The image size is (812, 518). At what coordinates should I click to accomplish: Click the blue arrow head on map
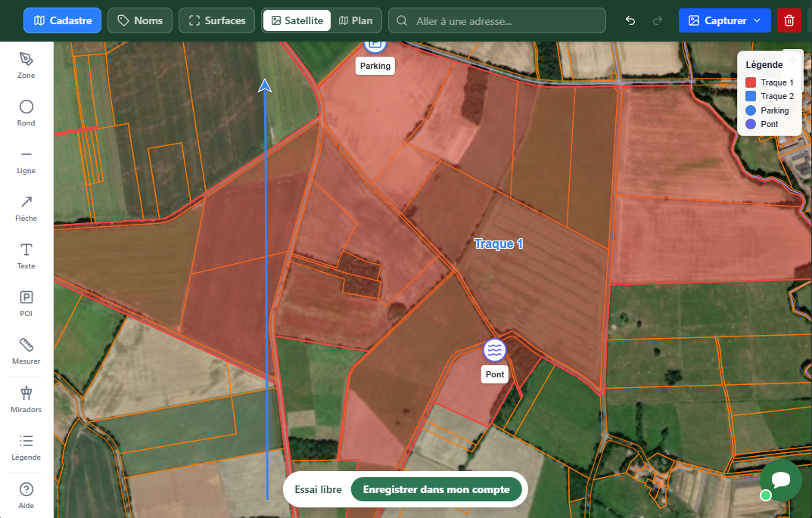265,86
